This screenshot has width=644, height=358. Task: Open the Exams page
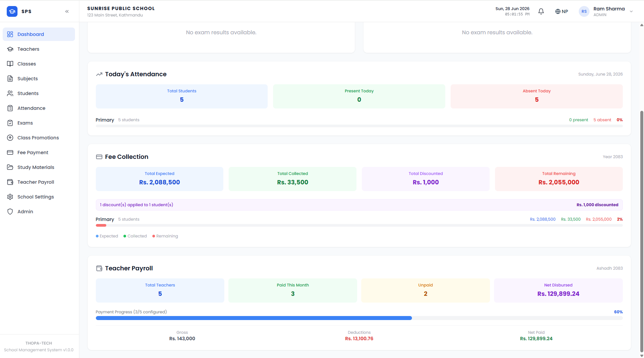pos(39,123)
